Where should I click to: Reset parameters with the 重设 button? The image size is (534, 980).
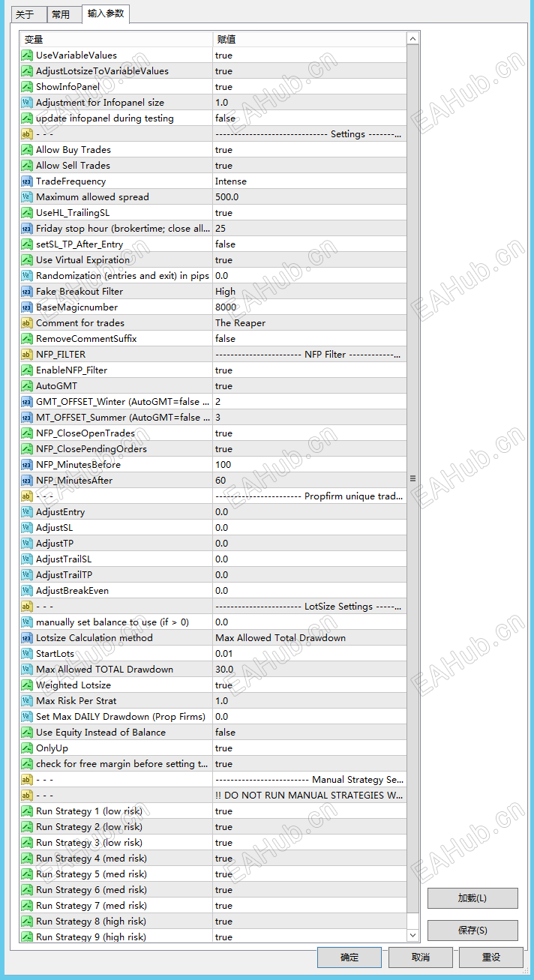tap(491, 958)
